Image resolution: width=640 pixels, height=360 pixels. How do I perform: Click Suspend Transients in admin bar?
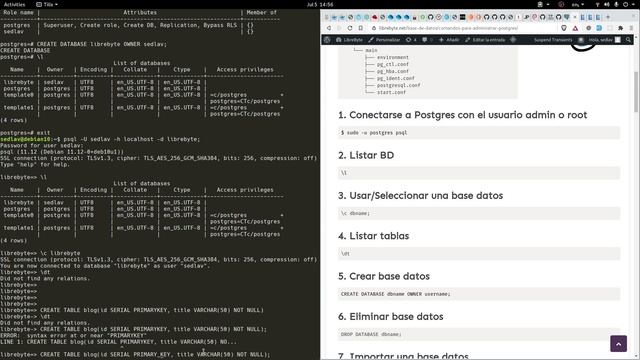click(553, 40)
